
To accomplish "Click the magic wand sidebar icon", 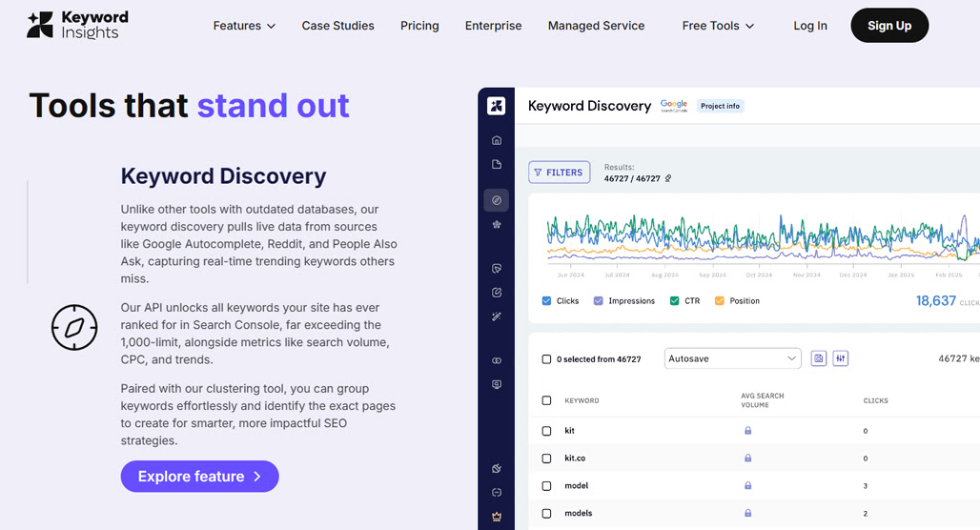I will (497, 316).
